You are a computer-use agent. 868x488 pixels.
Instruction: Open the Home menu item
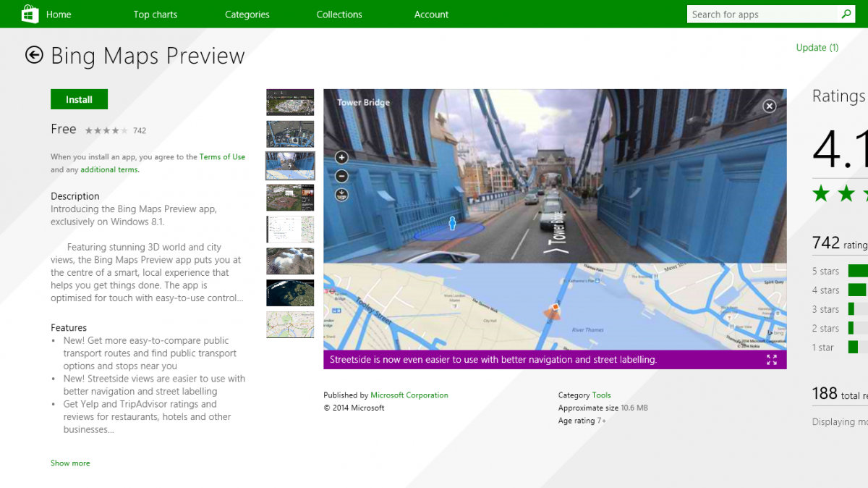(x=59, y=14)
